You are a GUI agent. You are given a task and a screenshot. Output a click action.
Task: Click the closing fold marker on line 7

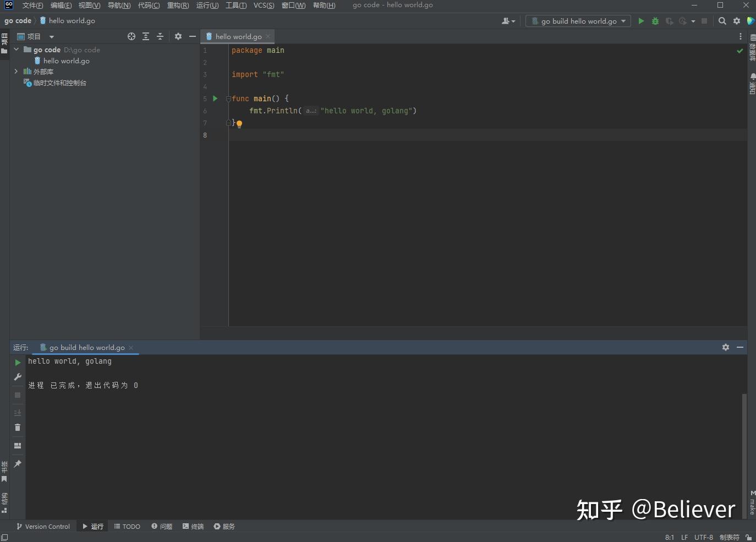tap(228, 123)
